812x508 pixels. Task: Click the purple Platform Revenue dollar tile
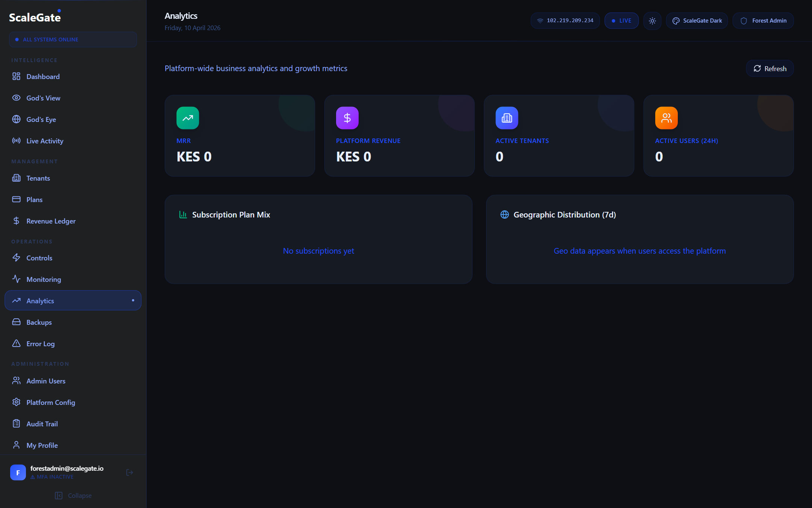[347, 118]
